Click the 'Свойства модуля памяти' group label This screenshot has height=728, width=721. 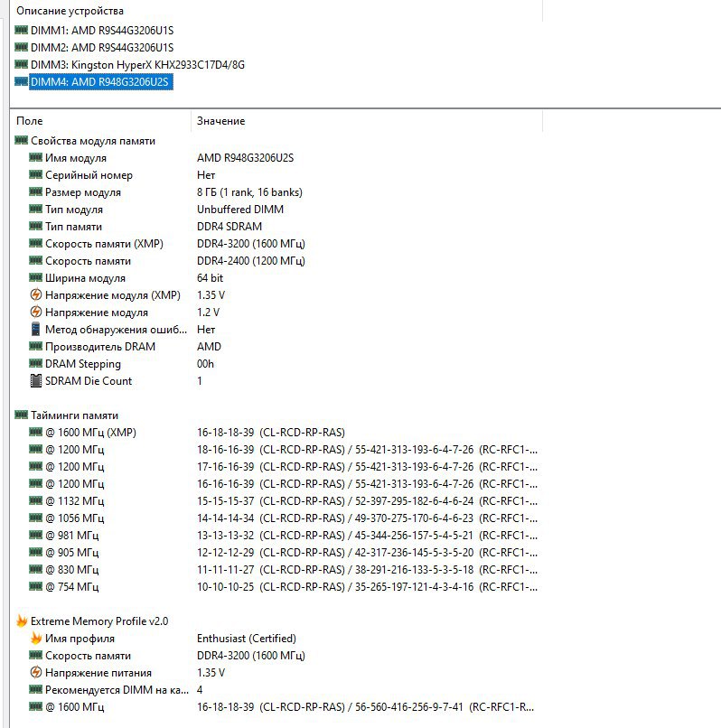pyautogui.click(x=93, y=141)
